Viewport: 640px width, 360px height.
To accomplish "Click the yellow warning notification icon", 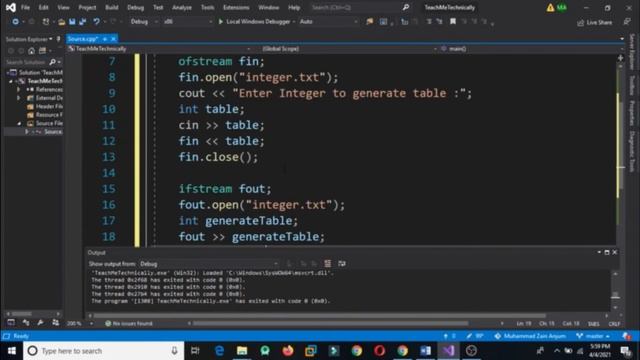I will tap(550, 7).
